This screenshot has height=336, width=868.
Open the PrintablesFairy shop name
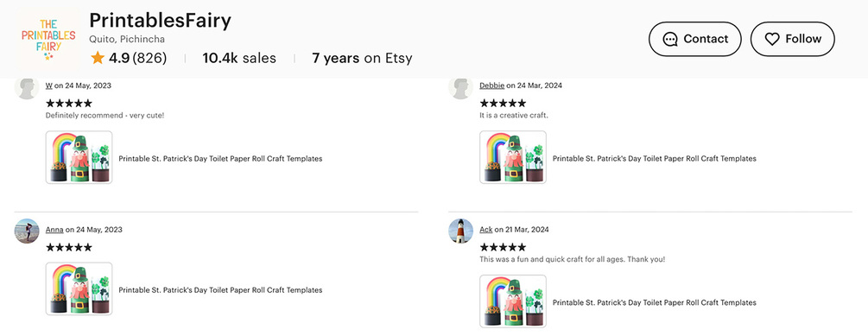[x=160, y=21]
